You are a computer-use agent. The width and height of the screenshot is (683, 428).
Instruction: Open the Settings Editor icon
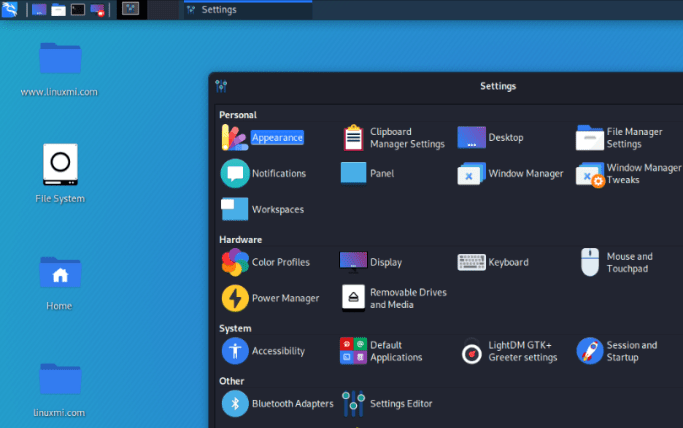(353, 404)
